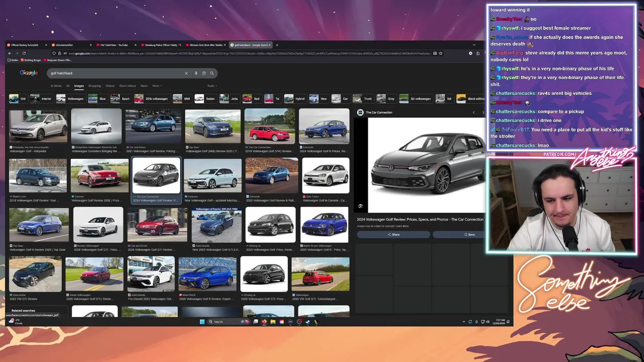This screenshot has height=362, width=644.
Task: Filter images by the Blue chip
Action: coord(97,99)
